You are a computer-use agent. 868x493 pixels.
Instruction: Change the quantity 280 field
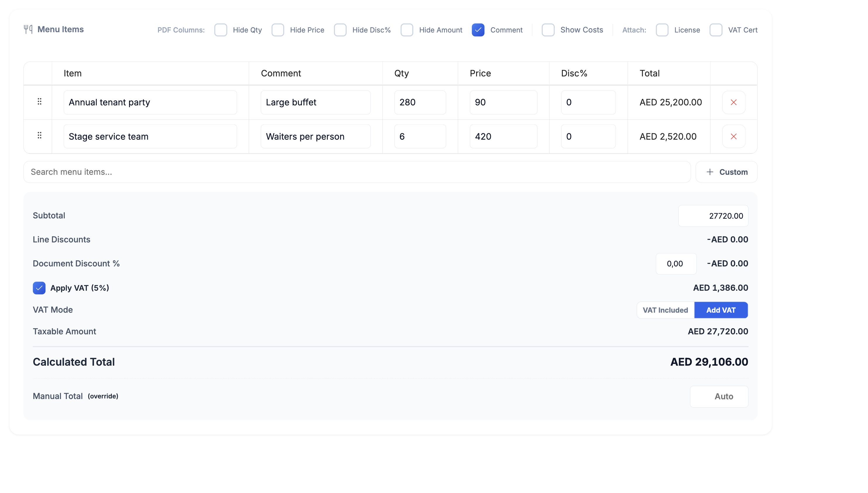pos(420,102)
